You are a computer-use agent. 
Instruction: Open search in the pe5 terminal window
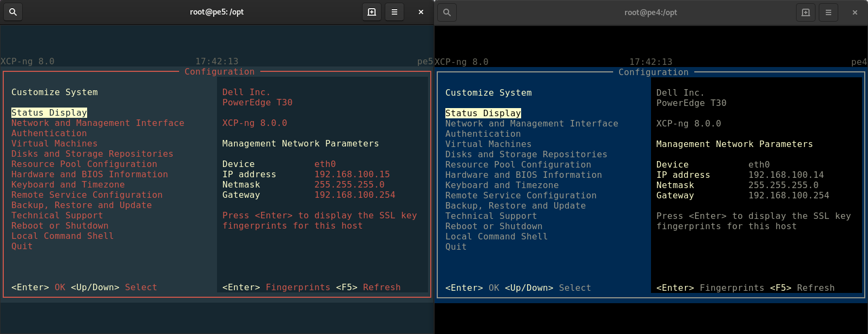tap(13, 12)
